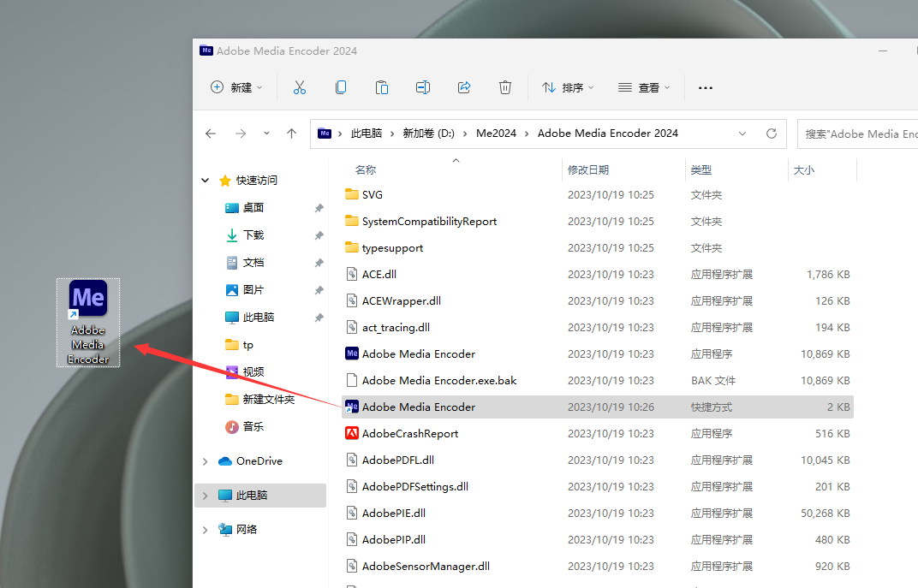Screen dimensions: 918x588
Task: Click the 视频 video icon in sidebar
Action: point(232,371)
